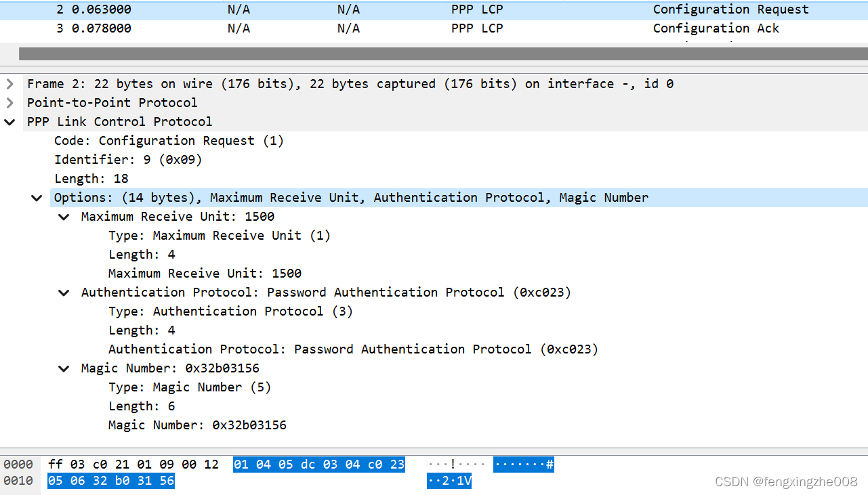Click the horizontal scrollbar of packet list
868x495 pixels.
click(443, 53)
